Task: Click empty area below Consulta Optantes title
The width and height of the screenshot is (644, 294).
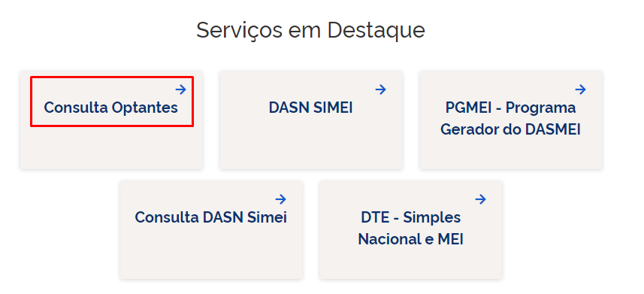Action: [x=111, y=147]
